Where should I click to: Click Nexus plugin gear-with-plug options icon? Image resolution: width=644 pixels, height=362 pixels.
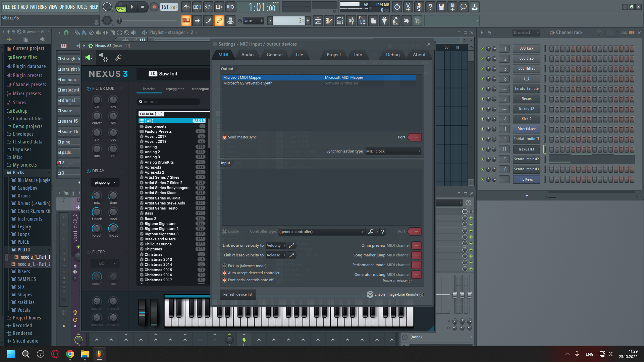[x=103, y=58]
